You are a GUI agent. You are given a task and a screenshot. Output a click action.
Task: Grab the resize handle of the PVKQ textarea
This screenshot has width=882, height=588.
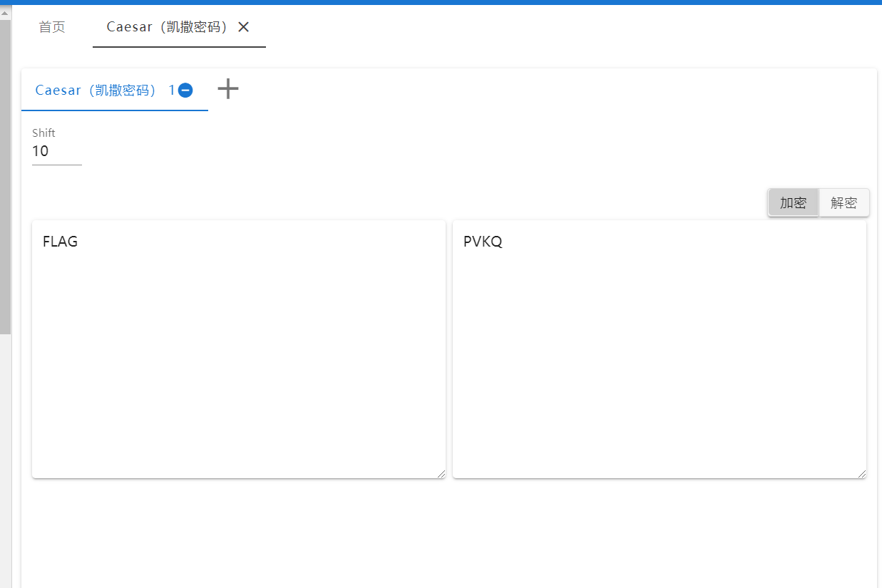(x=862, y=474)
